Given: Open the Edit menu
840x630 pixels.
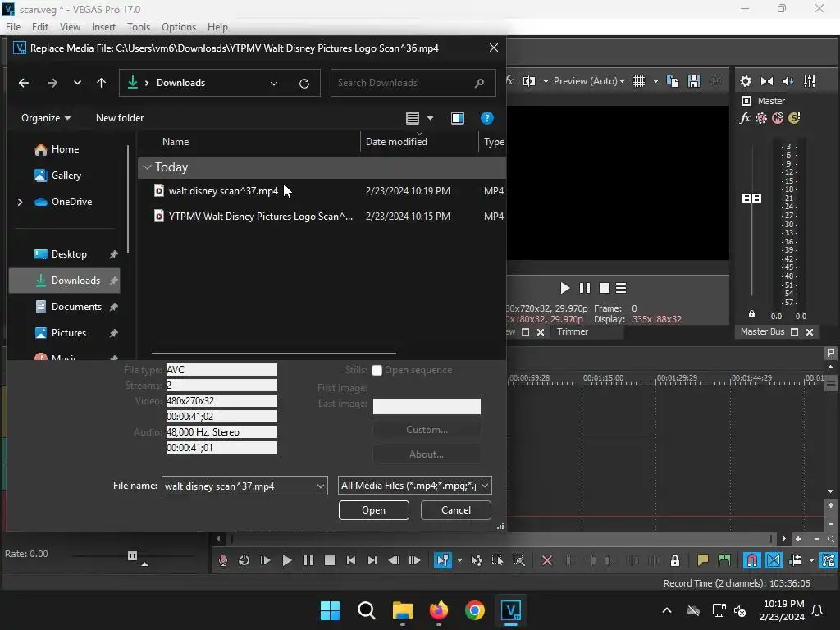Looking at the screenshot, I should 40,27.
